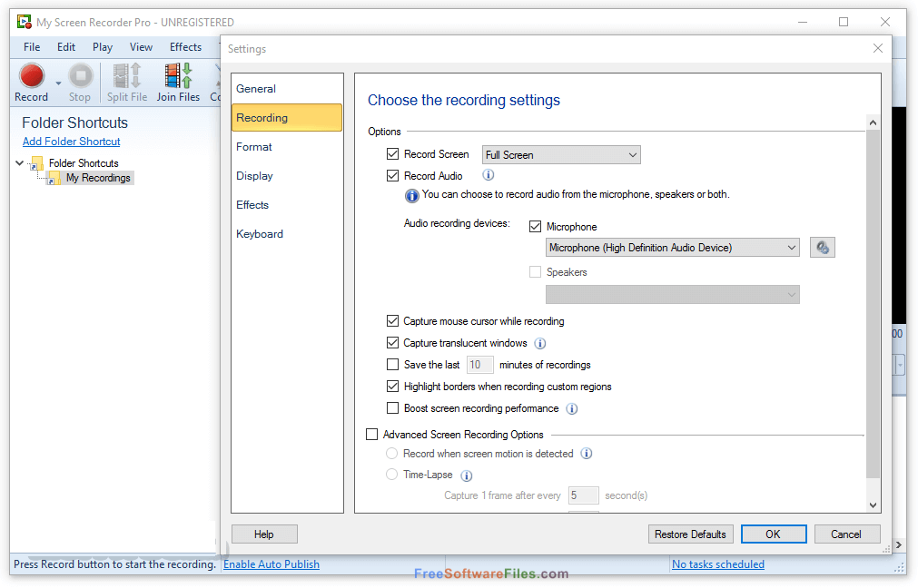918x588 pixels.
Task: Click the microphone device settings gear icon
Action: point(822,248)
